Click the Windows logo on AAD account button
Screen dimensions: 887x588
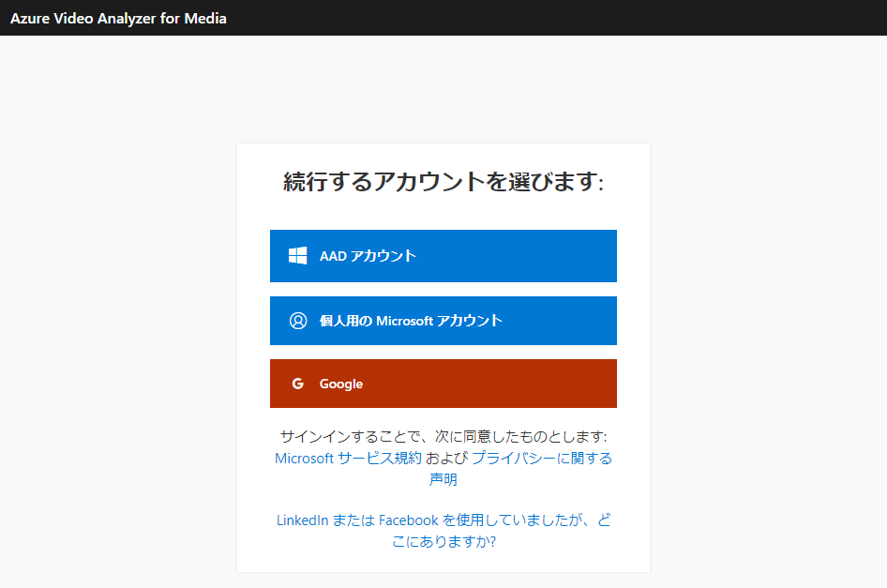pos(297,256)
